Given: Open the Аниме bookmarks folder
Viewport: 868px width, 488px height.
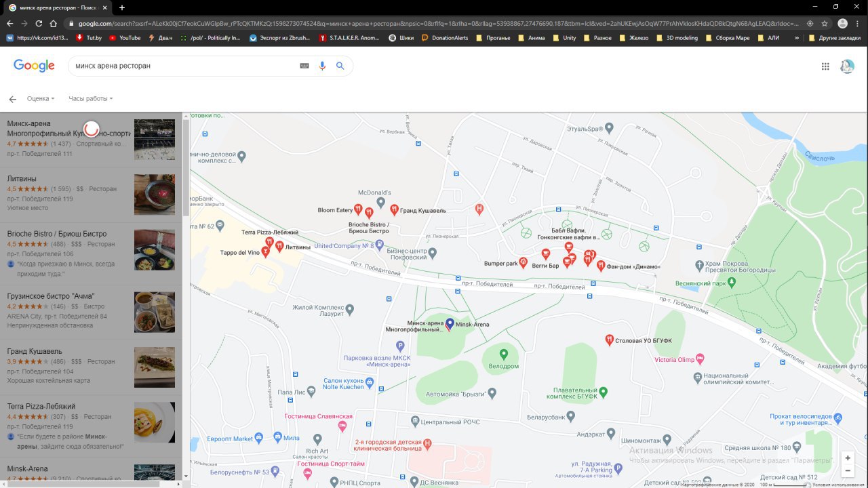Looking at the screenshot, I should (532, 38).
